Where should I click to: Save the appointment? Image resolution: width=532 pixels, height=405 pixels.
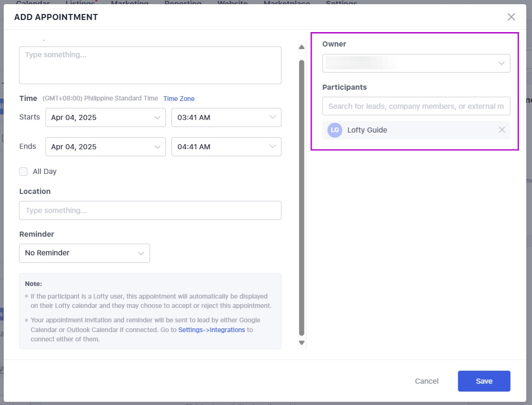(x=484, y=381)
